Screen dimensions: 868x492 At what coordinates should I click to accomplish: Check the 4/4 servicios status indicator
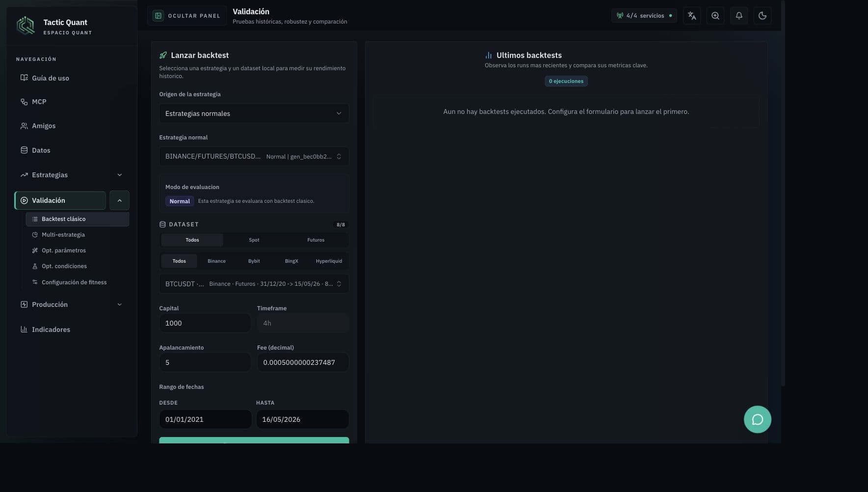644,16
